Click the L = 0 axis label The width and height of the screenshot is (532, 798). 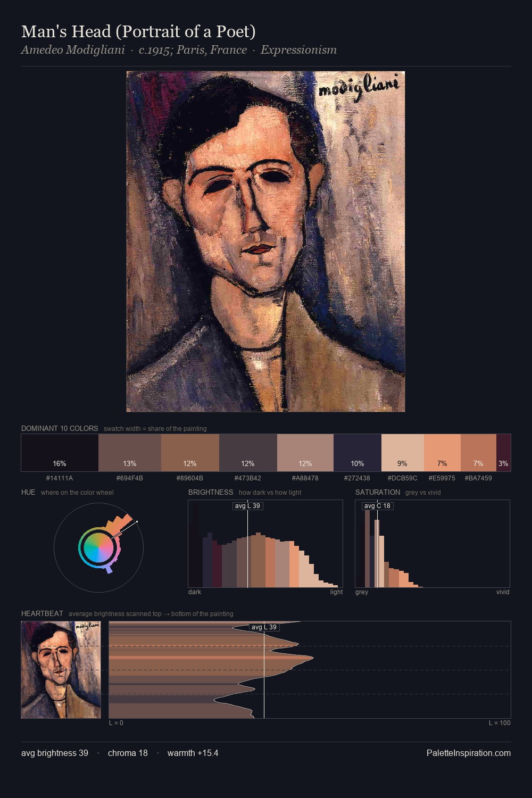[116, 722]
